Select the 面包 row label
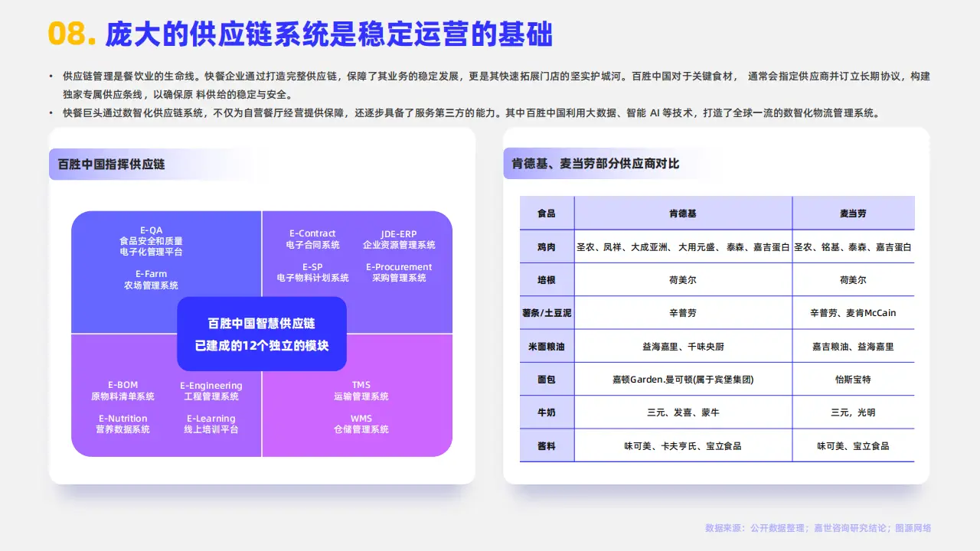The height and width of the screenshot is (551, 980). [547, 380]
